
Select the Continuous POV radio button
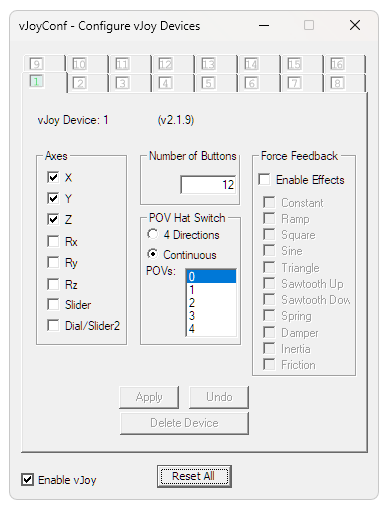pyautogui.click(x=153, y=254)
